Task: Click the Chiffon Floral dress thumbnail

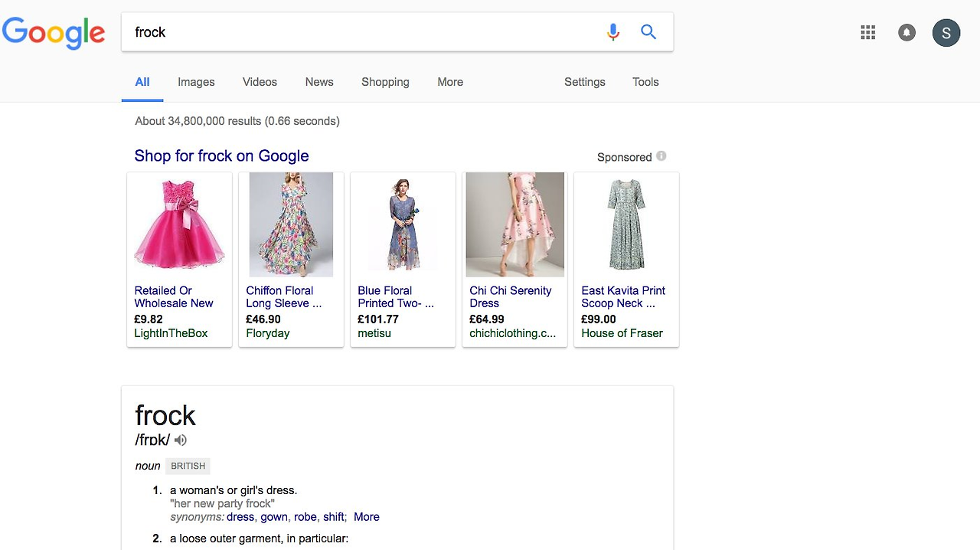Action: [291, 224]
